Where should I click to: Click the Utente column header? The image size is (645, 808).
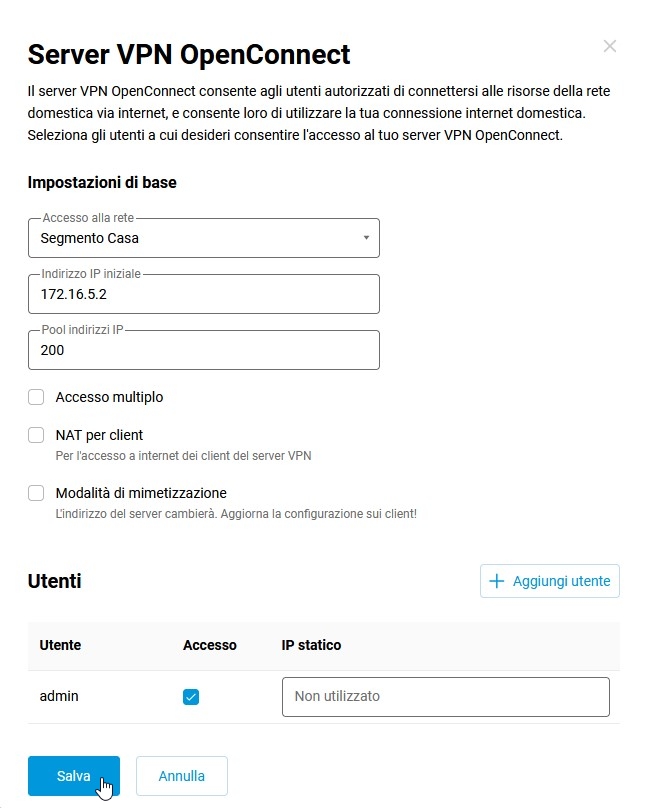(x=60, y=645)
